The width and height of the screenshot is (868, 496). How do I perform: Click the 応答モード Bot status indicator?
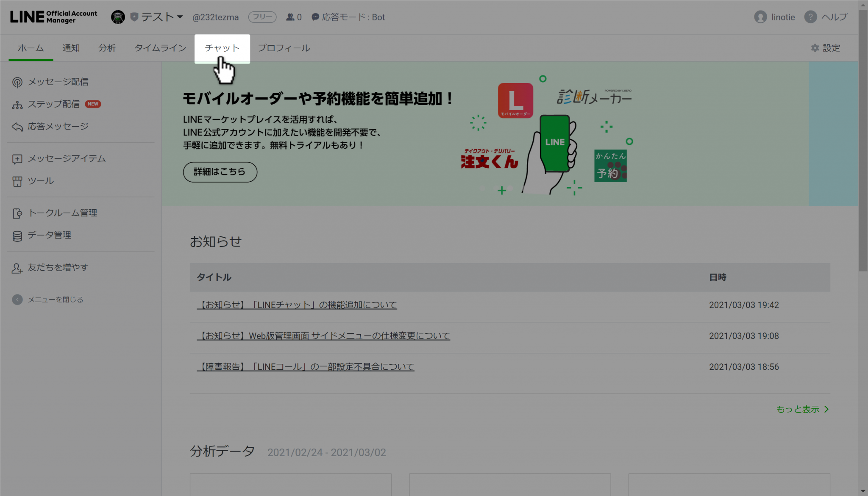[x=348, y=17]
